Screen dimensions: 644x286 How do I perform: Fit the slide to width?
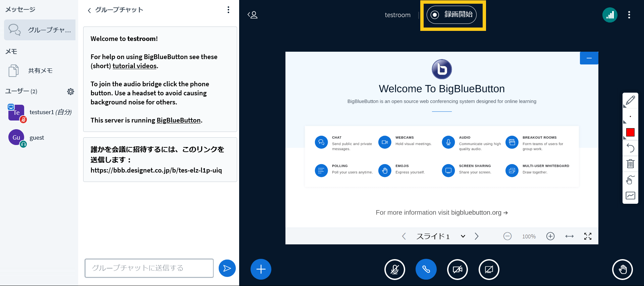(x=570, y=236)
